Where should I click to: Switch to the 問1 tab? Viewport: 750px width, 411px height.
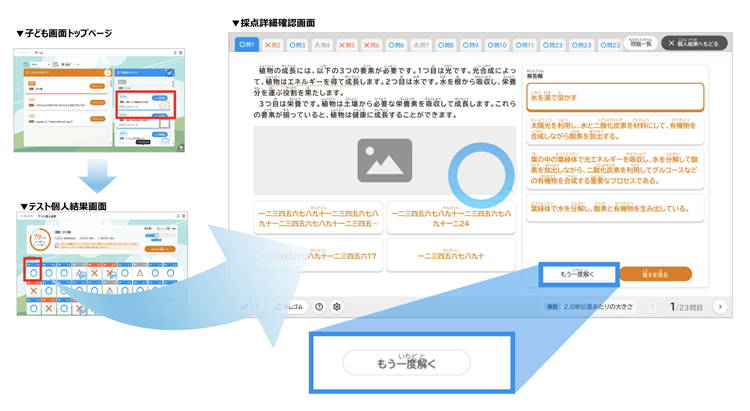(247, 44)
